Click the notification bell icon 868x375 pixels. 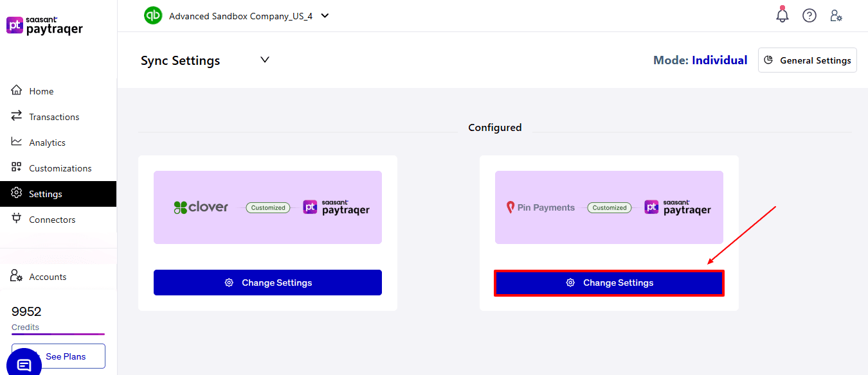[782, 15]
